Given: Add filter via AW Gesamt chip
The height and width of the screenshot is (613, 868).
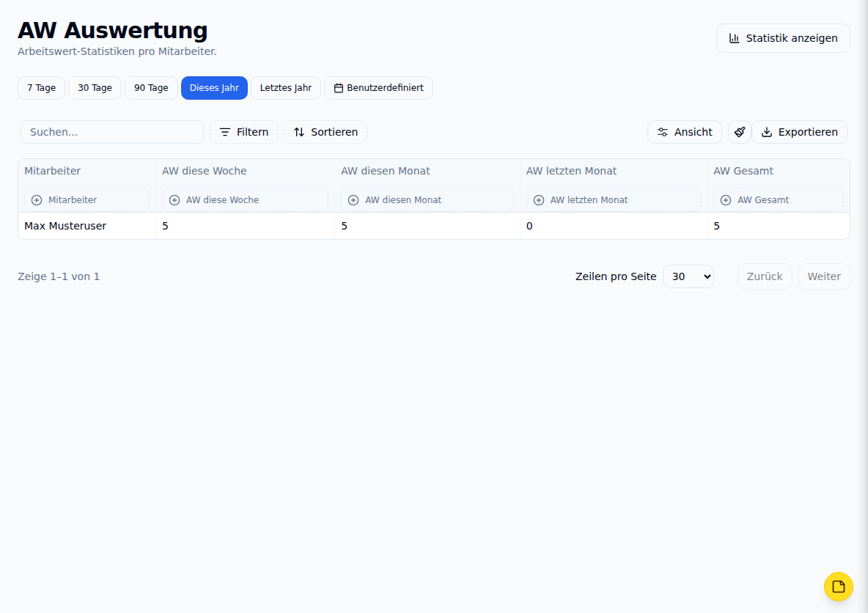Looking at the screenshot, I should tap(779, 200).
